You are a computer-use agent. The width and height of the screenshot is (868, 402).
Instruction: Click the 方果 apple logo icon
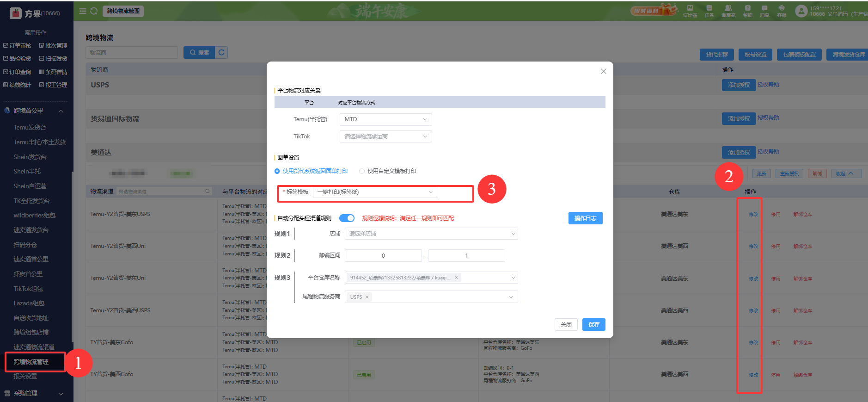[16, 13]
